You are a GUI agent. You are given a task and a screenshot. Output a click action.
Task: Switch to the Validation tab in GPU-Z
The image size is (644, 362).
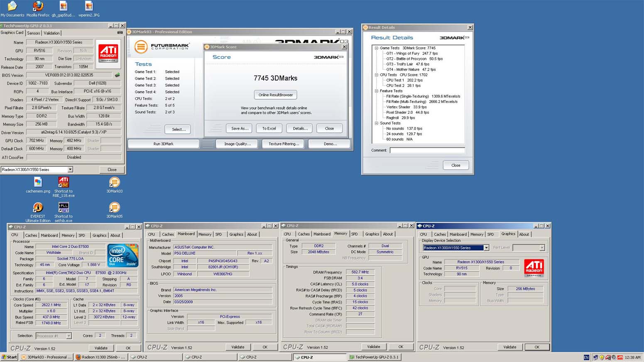click(x=52, y=33)
